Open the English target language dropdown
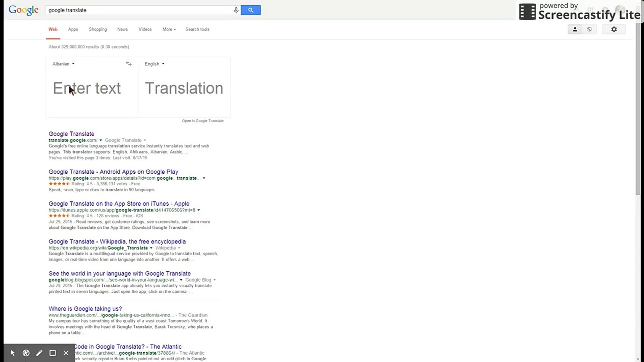Screen dimensions: 644x362 pyautogui.click(x=154, y=64)
